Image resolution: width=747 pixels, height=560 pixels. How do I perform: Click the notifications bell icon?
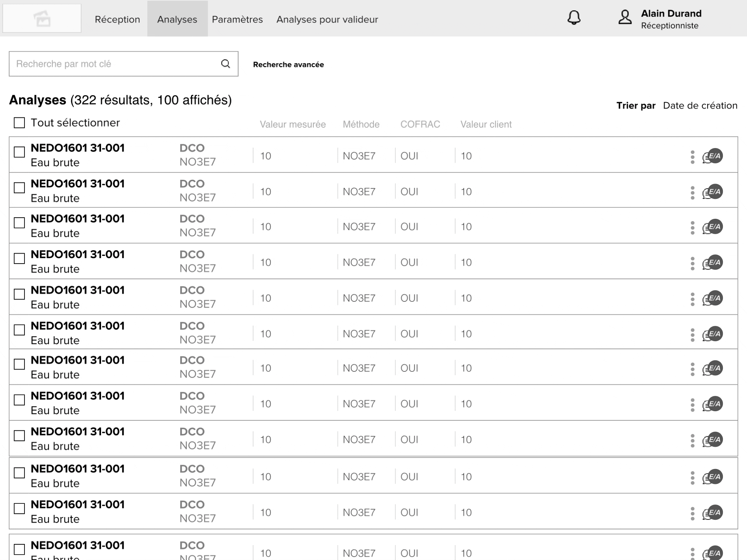pyautogui.click(x=574, y=18)
